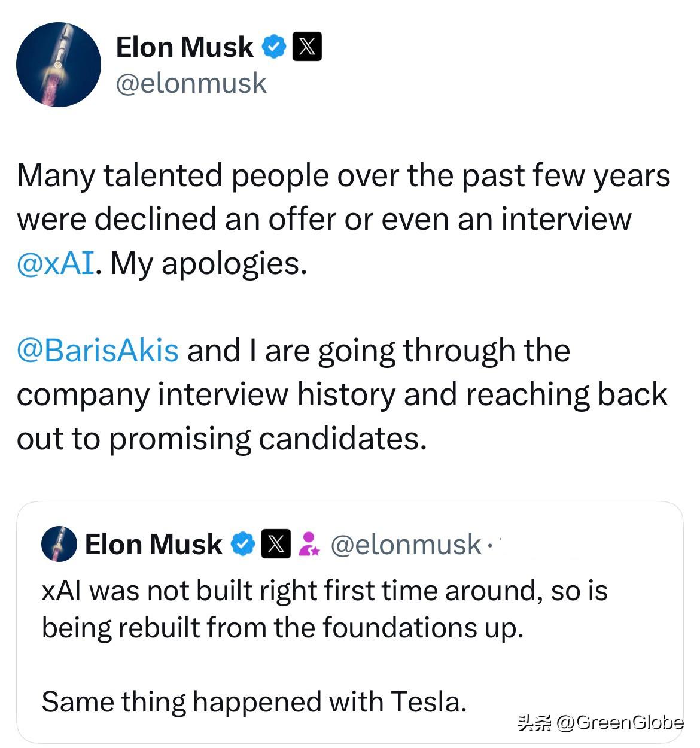Click the black X affiliation badge in header
The height and width of the screenshot is (748, 700).
307,47
